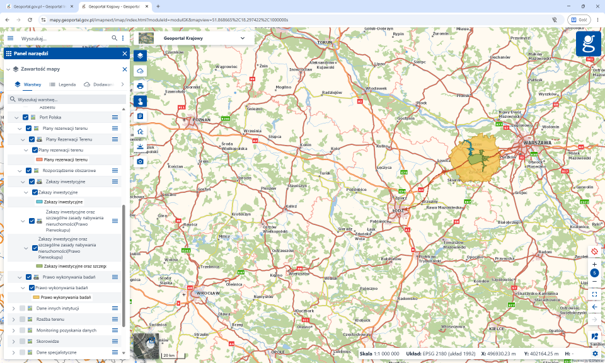
Task: Uncheck the Port Polska layer group
Action: point(25,117)
